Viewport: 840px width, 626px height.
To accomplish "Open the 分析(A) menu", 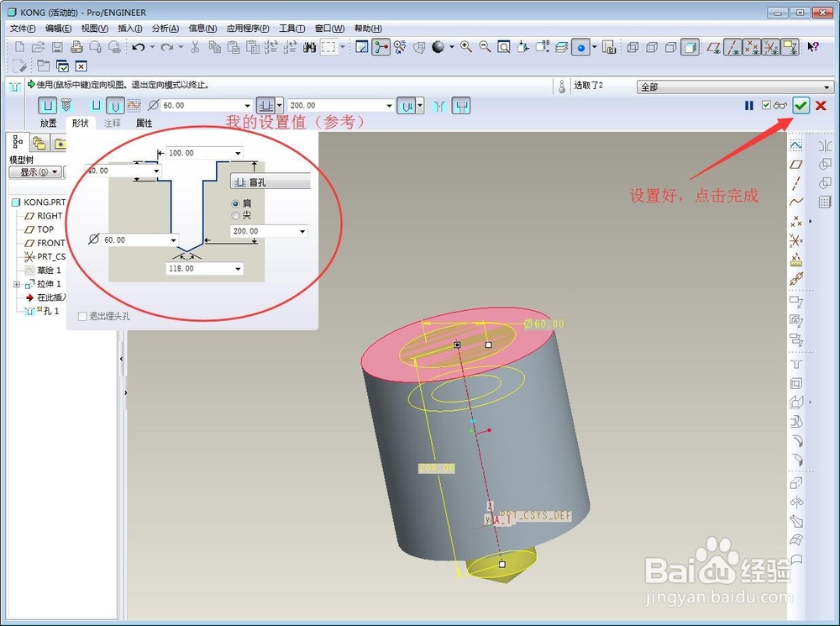I will (165, 29).
